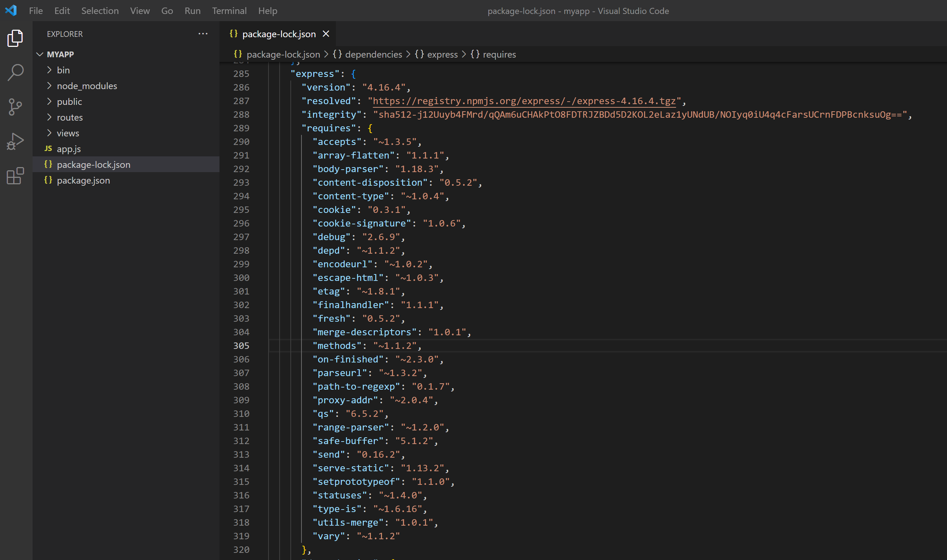Click line number 289 in the gutter
The width and height of the screenshot is (947, 560).
[241, 128]
